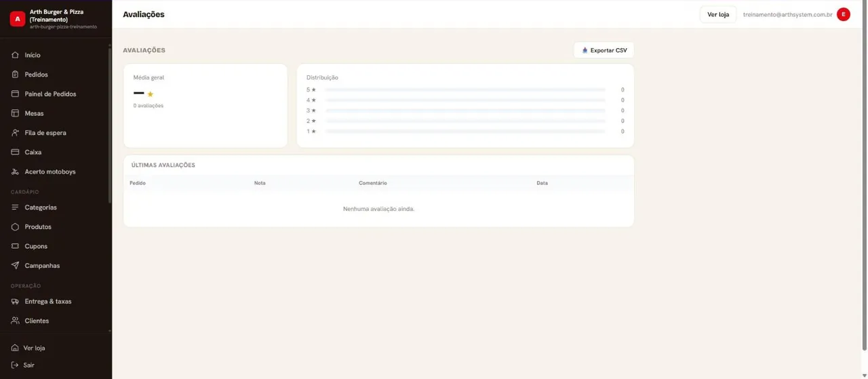Click the ÚLTIMAS AVALIAÇÕES heading
This screenshot has height=379, width=868.
click(163, 165)
